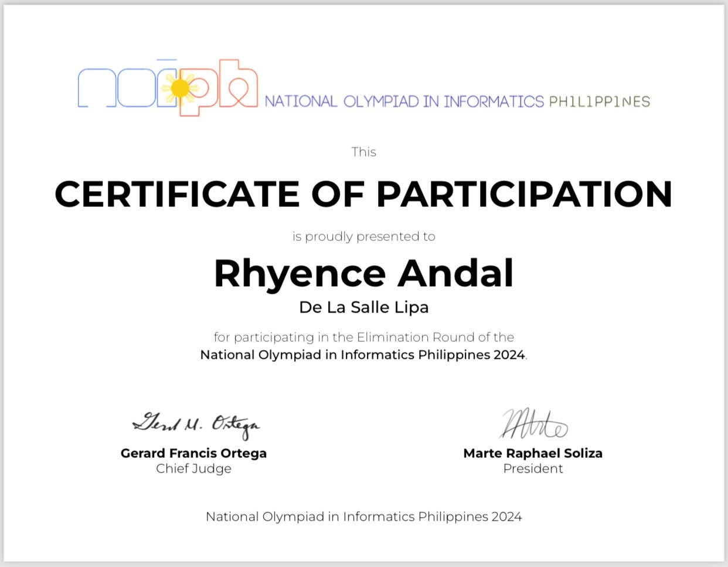728x567 pixels.
Task: Click the footer 'National Olympiad in Informatics Philippines 2024'
Action: click(x=363, y=517)
